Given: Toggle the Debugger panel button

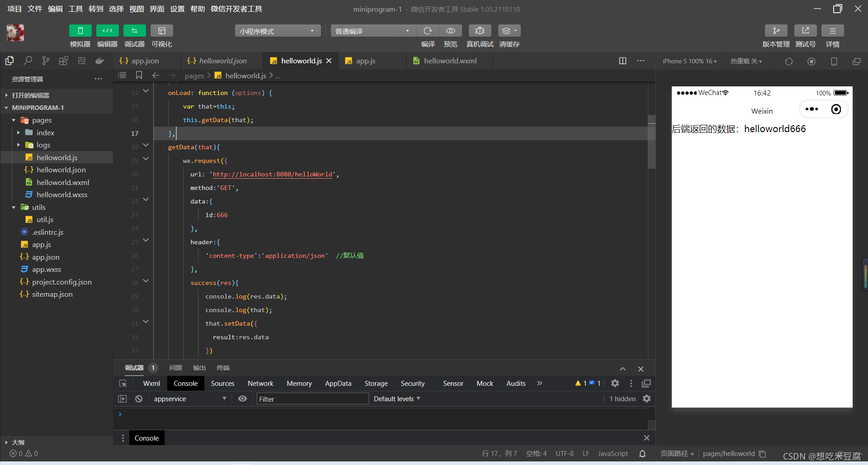Looking at the screenshot, I should pos(134,31).
